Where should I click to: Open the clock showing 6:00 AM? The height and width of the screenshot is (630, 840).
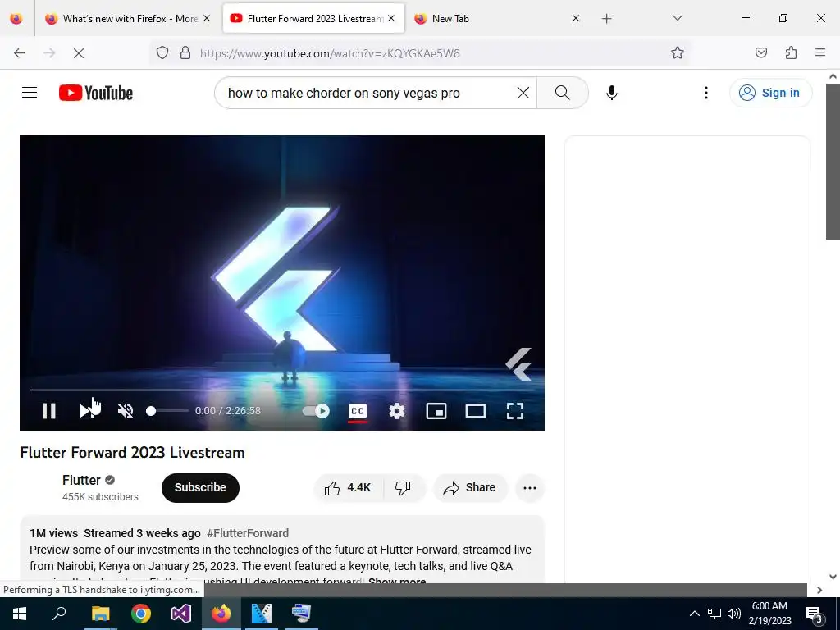769,614
